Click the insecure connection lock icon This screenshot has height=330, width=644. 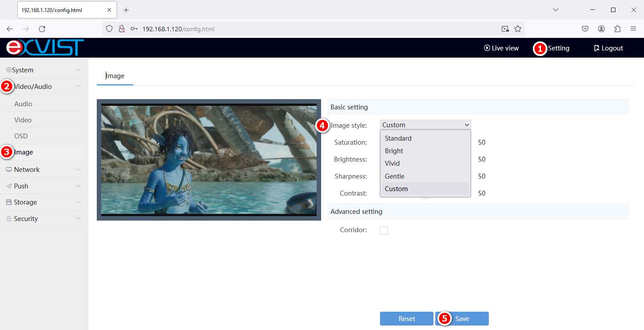[121, 29]
